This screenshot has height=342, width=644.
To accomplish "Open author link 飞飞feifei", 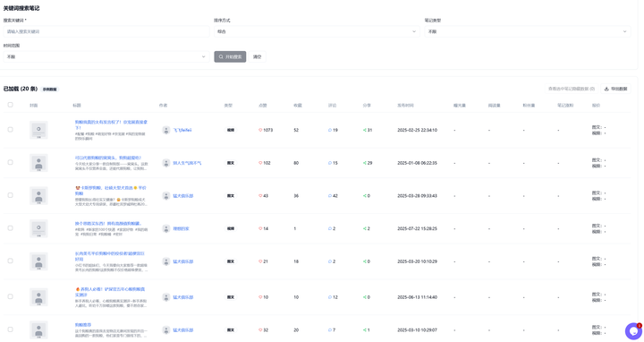I will (x=182, y=130).
